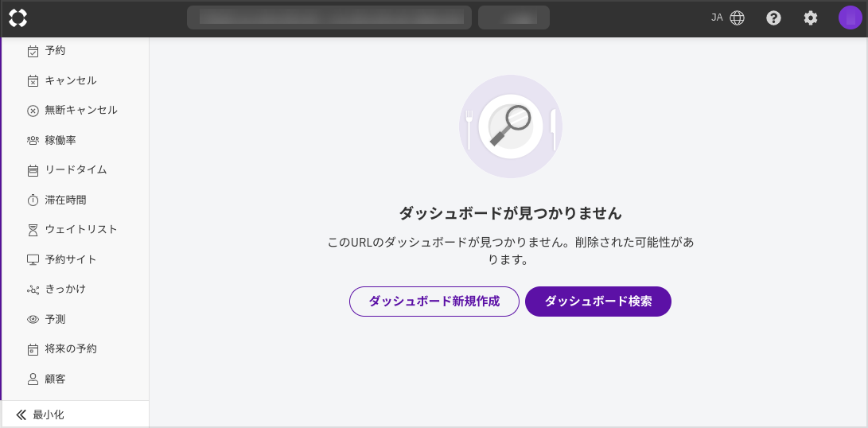Click the app logo in top-left corner
The image size is (868, 428).
click(18, 18)
